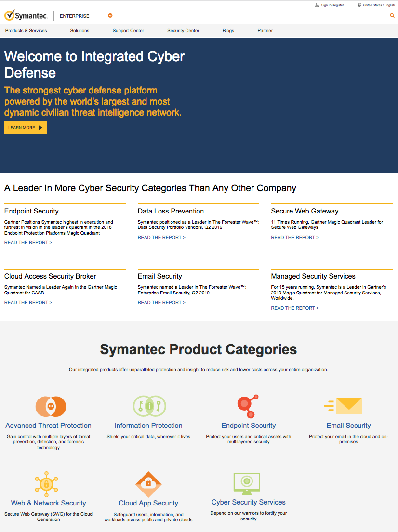Open the orange search magnifier icon
The height and width of the screenshot is (532, 398).
click(392, 15)
